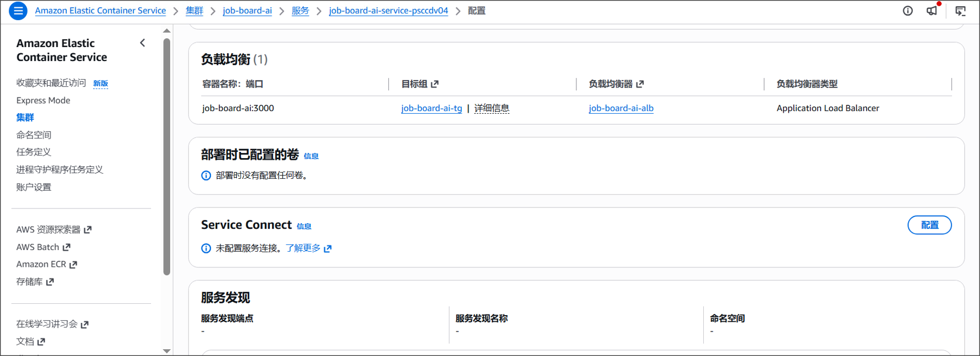
Task: Open 存储库 sidebar link
Action: click(x=29, y=282)
